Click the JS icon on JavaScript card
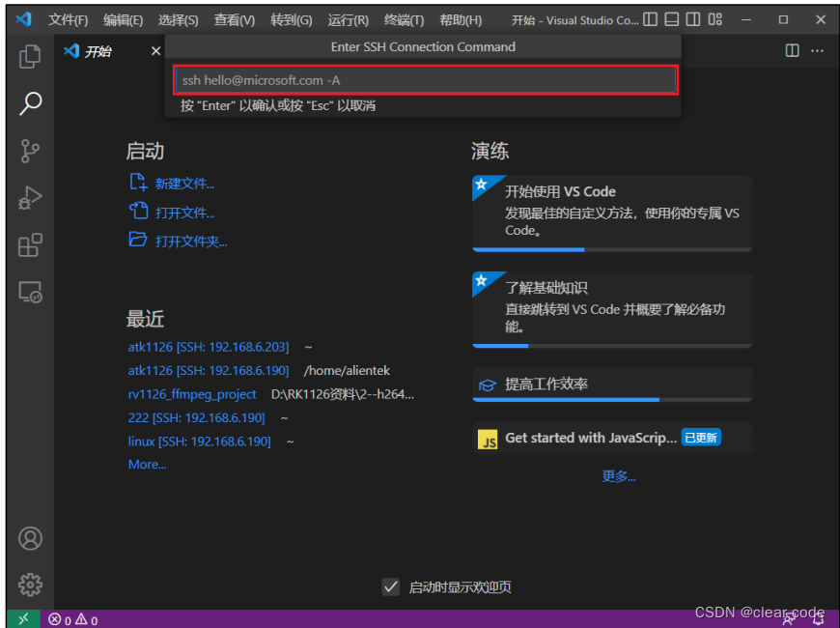Image resolution: width=840 pixels, height=628 pixels. click(487, 440)
